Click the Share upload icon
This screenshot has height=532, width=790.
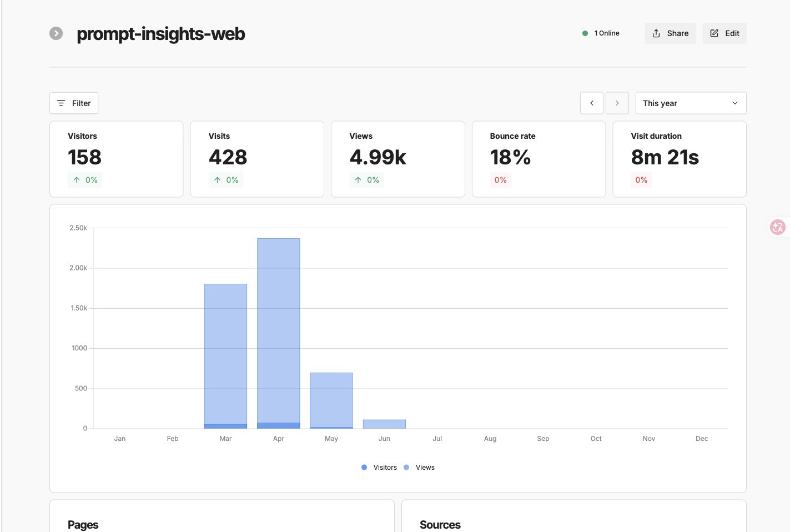[656, 33]
